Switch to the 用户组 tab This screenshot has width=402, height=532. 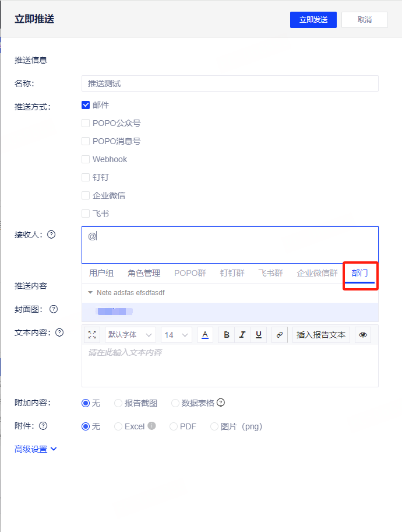pos(101,273)
